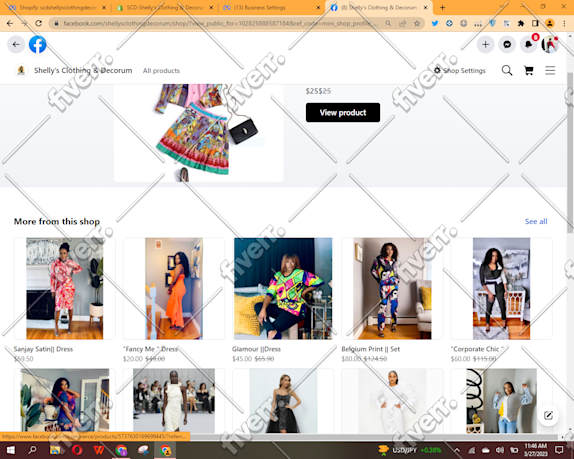
Task: Open the Sanjay Satin dress thumbnail
Action: (x=64, y=288)
